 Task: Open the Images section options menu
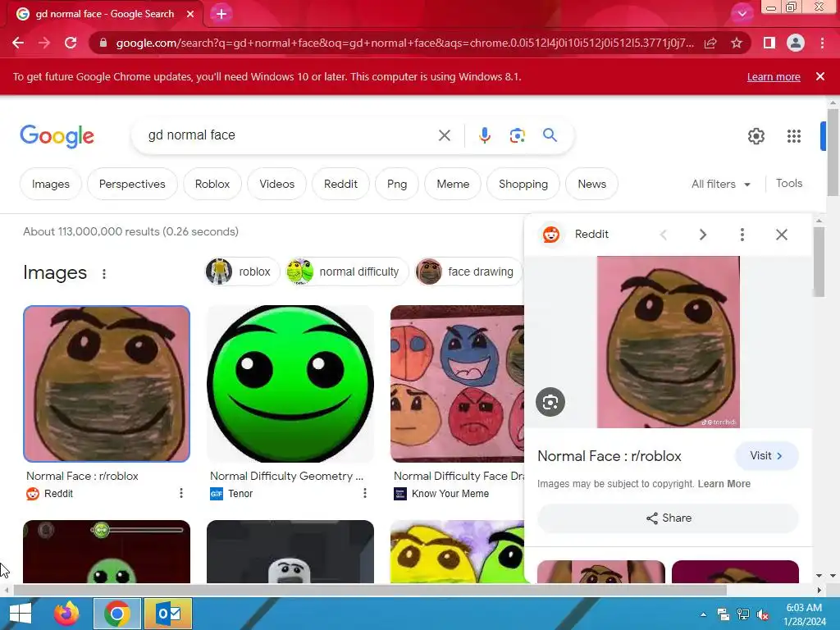pyautogui.click(x=104, y=274)
